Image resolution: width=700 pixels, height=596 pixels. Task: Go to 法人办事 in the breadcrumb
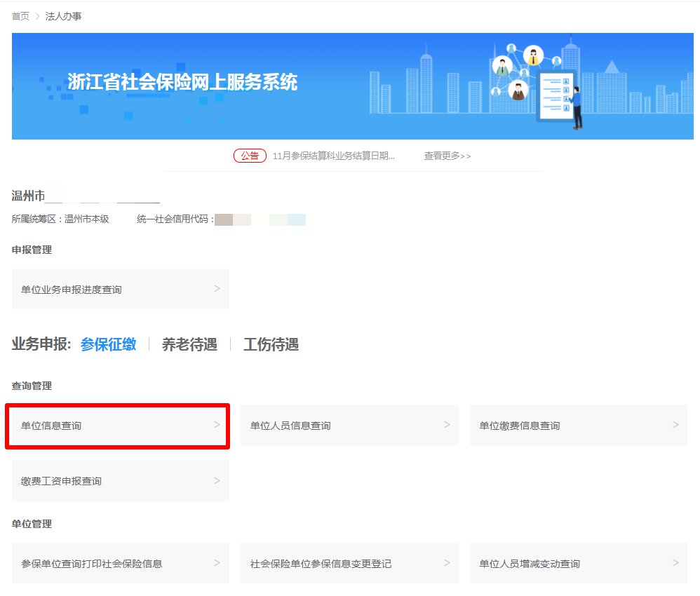point(63,16)
